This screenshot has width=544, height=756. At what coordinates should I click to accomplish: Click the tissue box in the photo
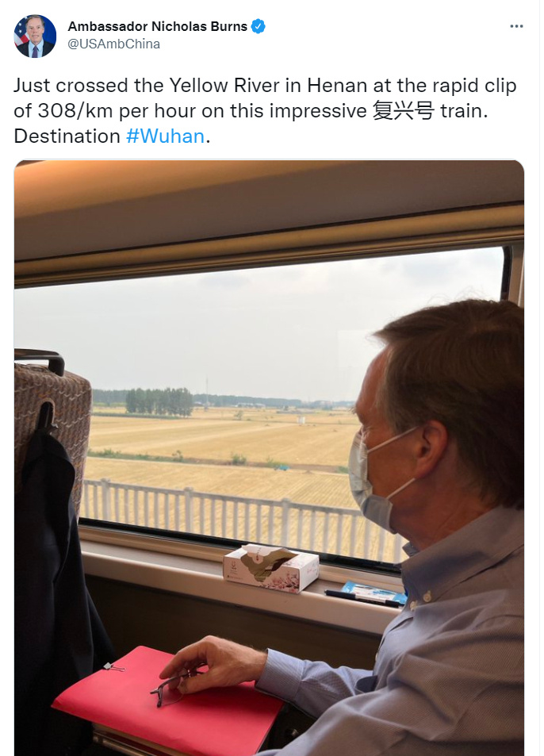click(x=270, y=567)
